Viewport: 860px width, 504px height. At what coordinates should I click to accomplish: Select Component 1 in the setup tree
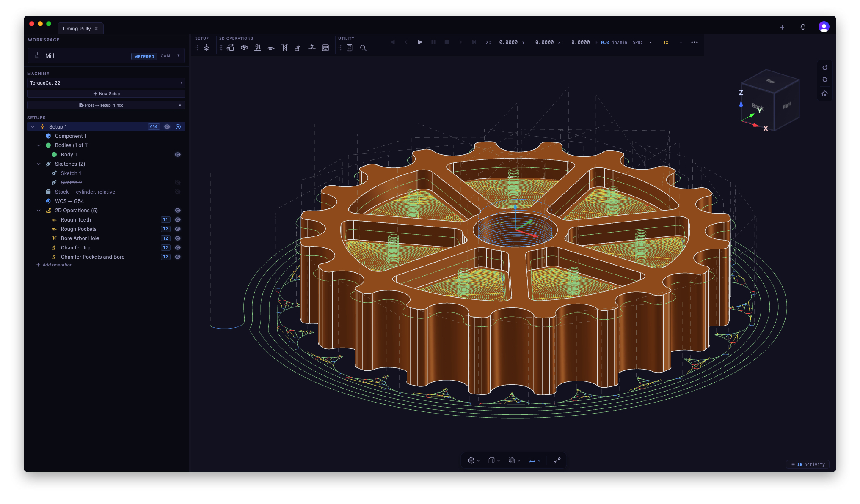pos(71,136)
